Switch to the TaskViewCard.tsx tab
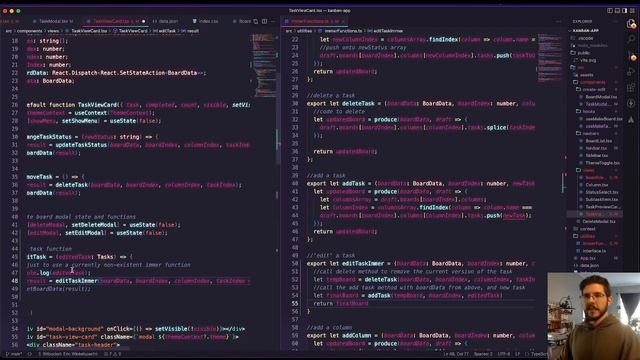640x360 pixels. [x=116, y=21]
